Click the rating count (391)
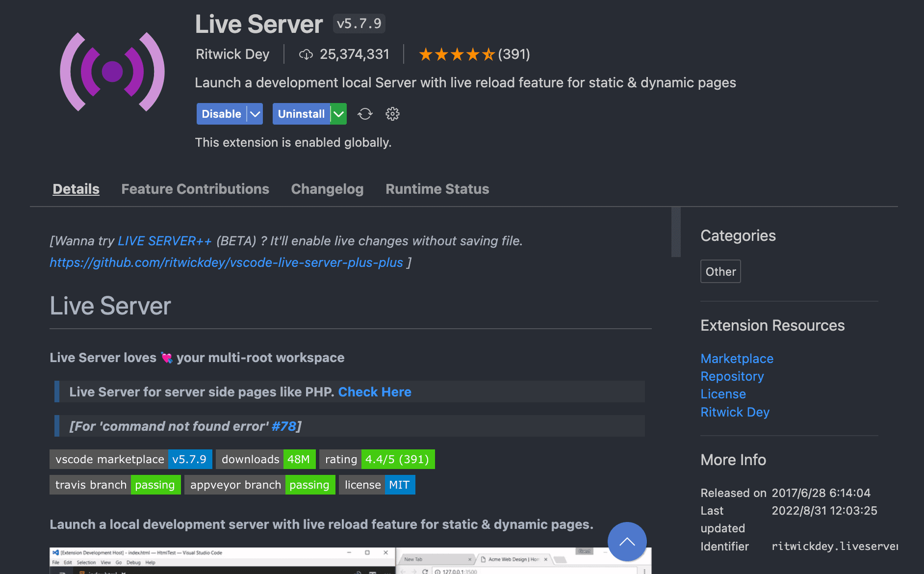Viewport: 924px width, 574px height. [513, 54]
